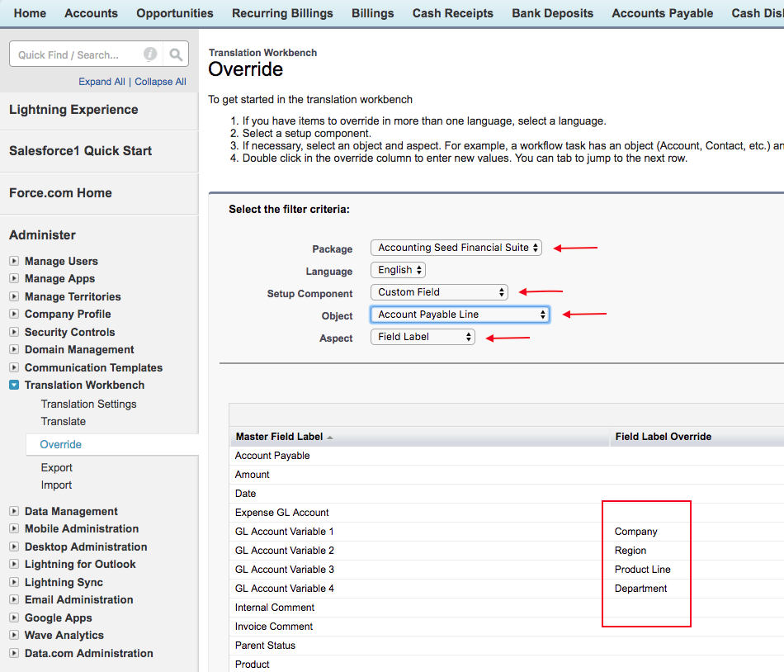The width and height of the screenshot is (784, 672).
Task: Click the Invoice Comment row label
Action: (274, 627)
